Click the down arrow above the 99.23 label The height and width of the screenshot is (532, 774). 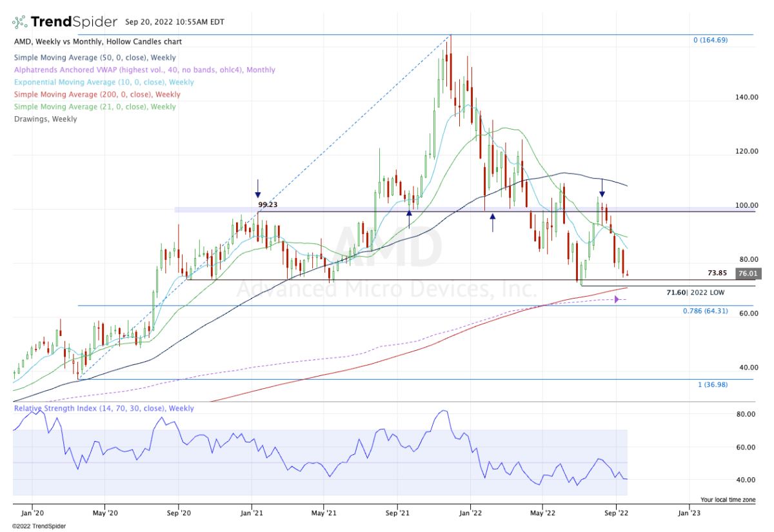(258, 189)
